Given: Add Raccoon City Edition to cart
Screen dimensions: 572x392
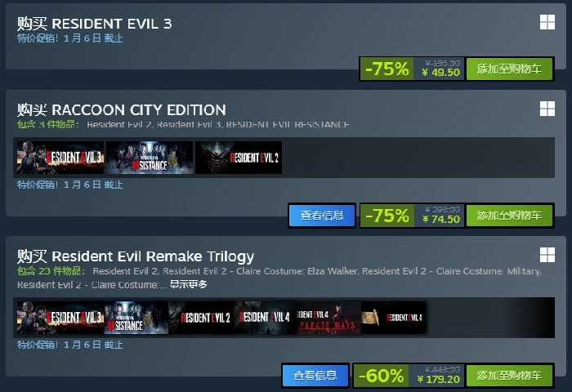Looking at the screenshot, I should [509, 215].
